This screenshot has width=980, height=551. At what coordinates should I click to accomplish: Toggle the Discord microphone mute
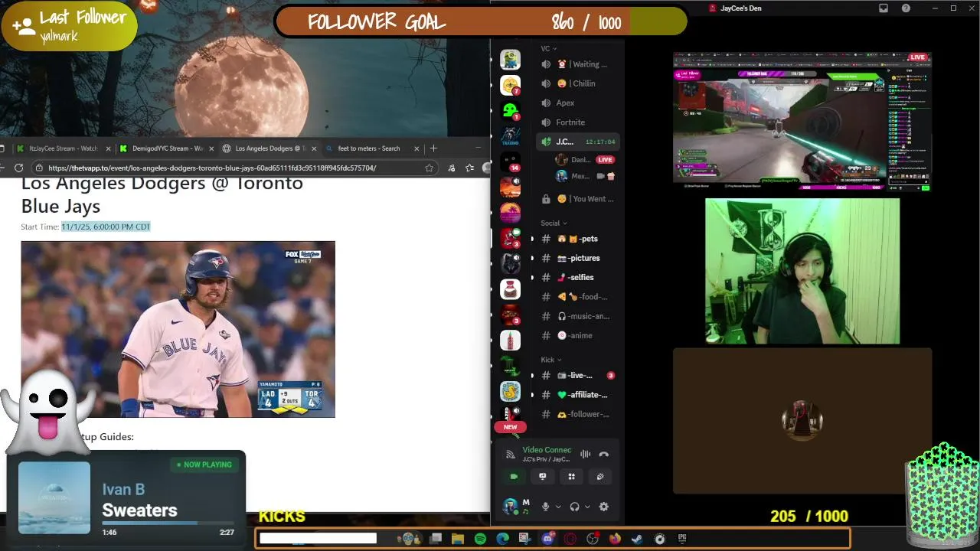(546, 507)
